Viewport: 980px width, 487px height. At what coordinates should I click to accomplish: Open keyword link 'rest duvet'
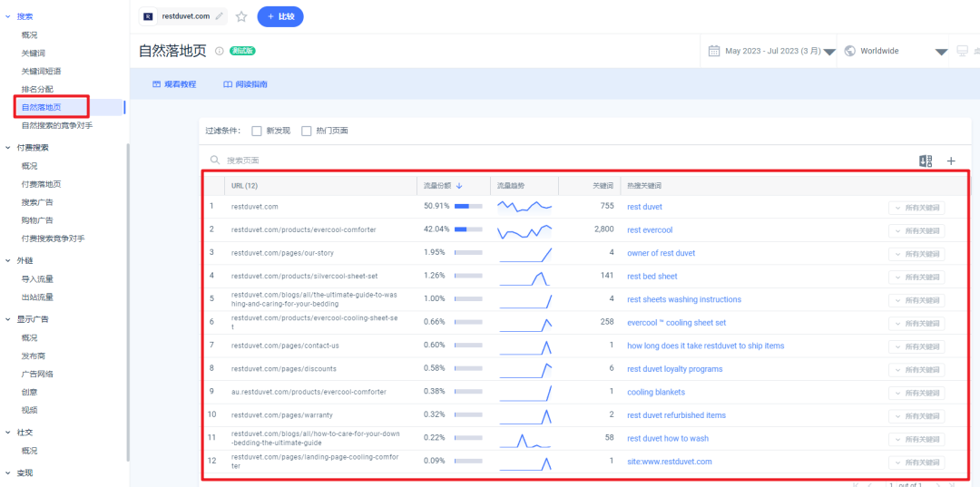[644, 207]
